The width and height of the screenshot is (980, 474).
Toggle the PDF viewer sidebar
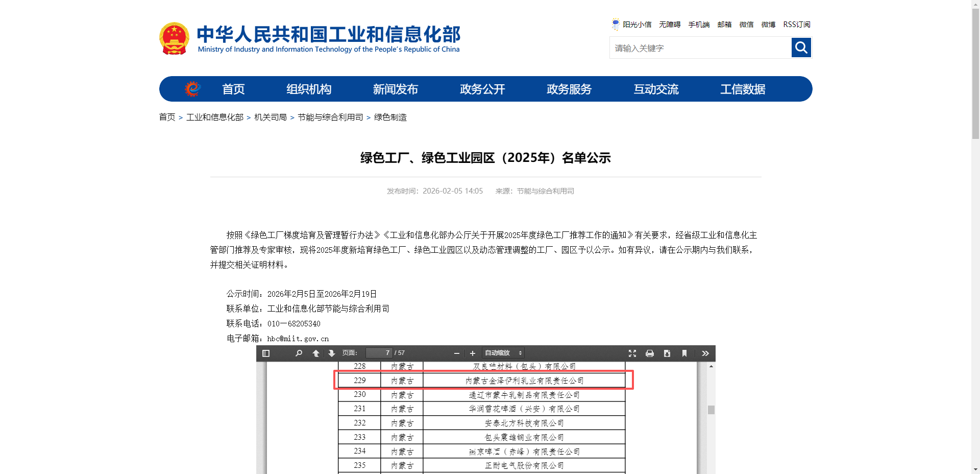[x=266, y=353]
